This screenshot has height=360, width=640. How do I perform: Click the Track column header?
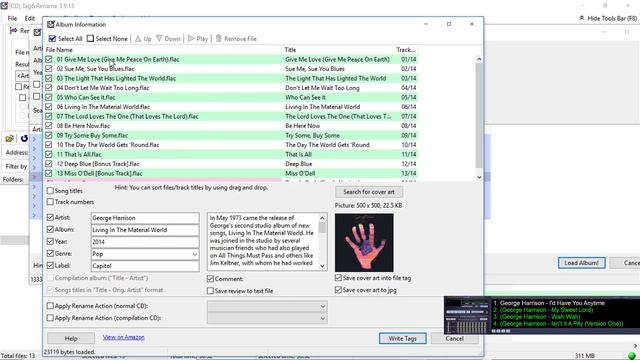tap(406, 50)
